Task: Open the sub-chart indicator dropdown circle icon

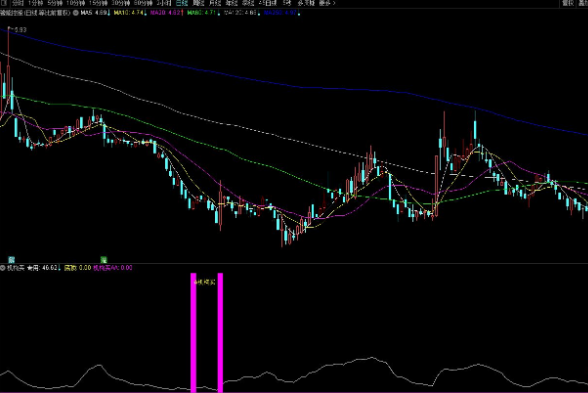Action: (x=3, y=268)
